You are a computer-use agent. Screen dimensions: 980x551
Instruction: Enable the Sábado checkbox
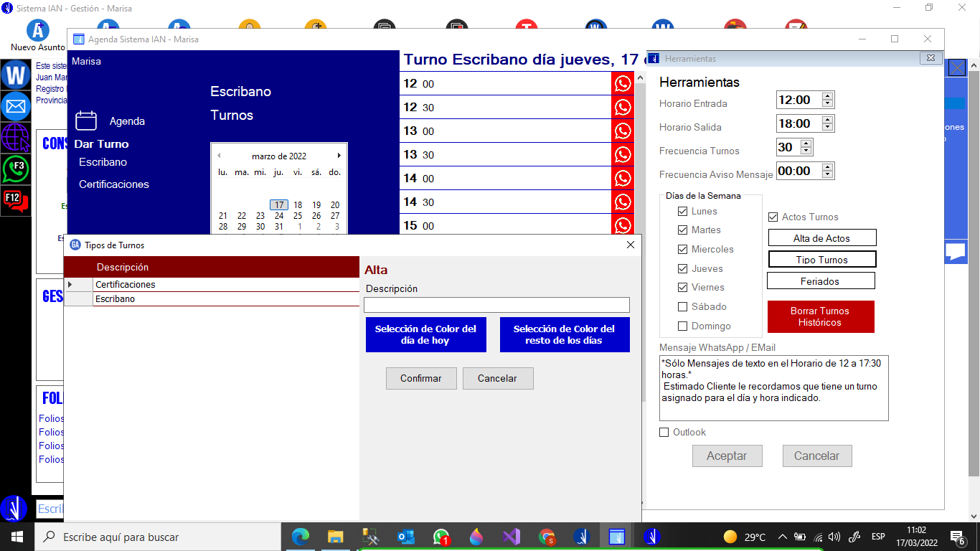tap(682, 307)
